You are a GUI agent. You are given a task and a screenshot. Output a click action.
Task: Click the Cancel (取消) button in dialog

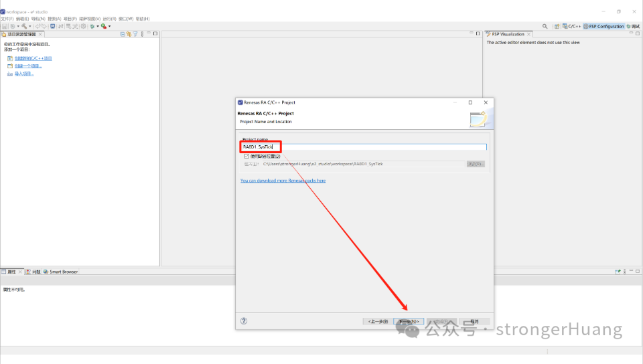[474, 321]
